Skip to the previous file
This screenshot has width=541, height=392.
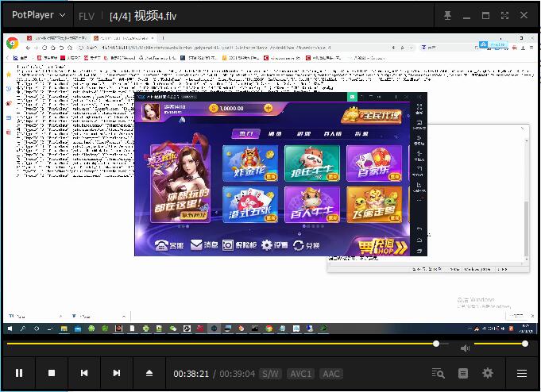[84, 373]
